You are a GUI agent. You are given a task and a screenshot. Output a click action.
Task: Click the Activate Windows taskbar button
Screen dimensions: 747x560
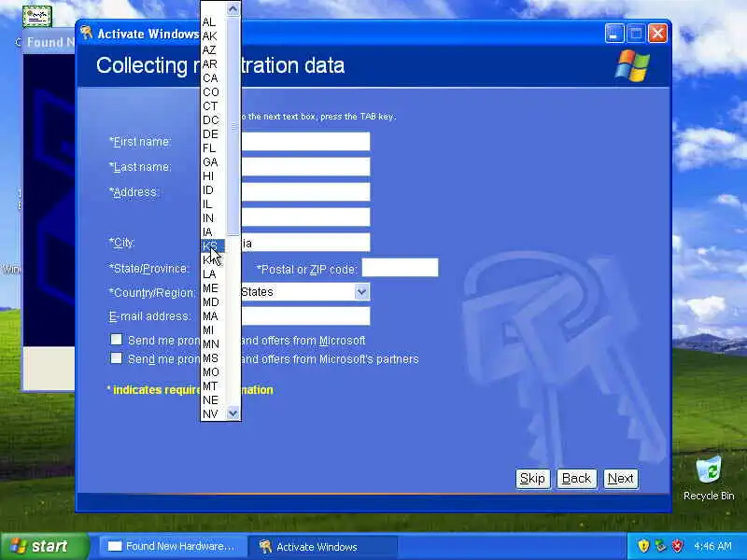point(323,547)
